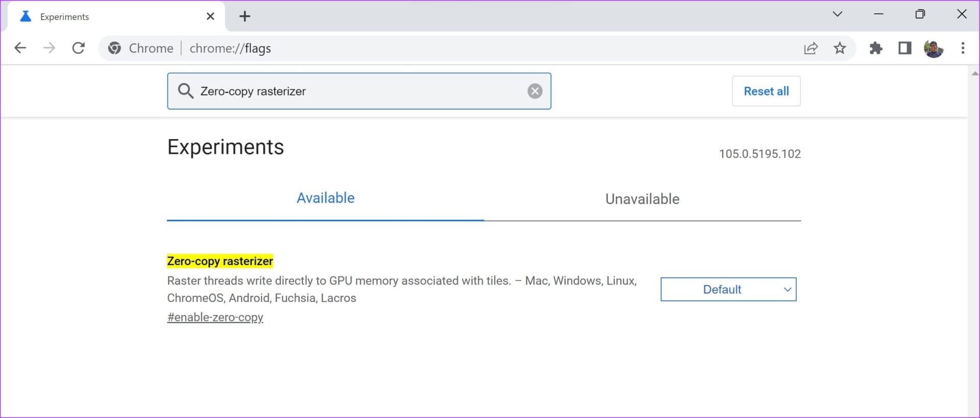
Task: Click the Raster threads description text
Action: point(402,289)
